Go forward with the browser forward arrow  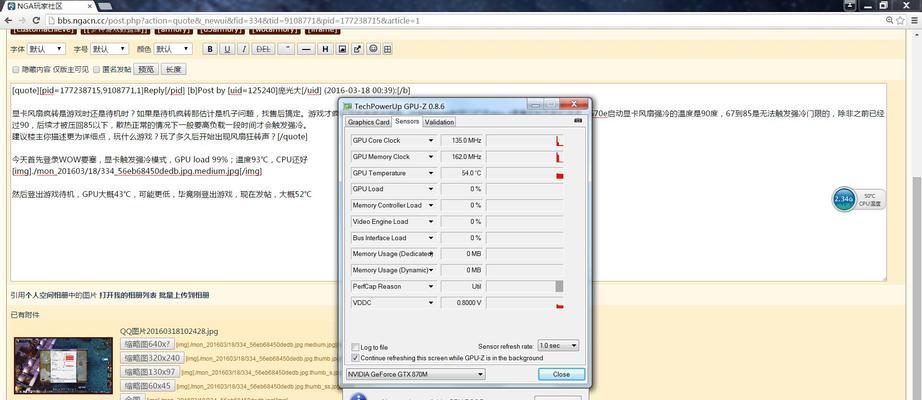click(x=24, y=21)
